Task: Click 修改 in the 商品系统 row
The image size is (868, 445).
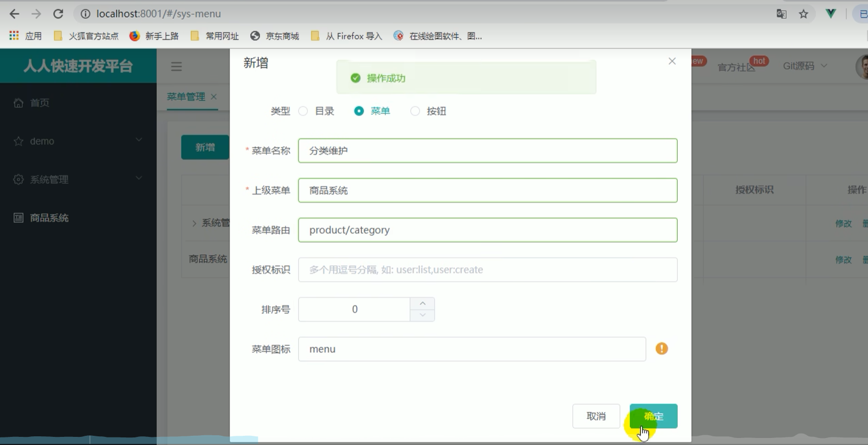Action: point(843,260)
